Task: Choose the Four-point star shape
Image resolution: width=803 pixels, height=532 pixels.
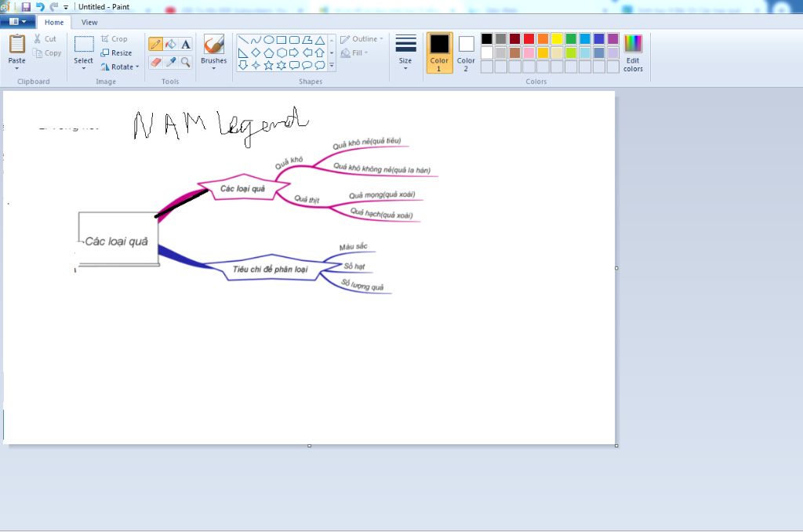Action: pyautogui.click(x=256, y=65)
